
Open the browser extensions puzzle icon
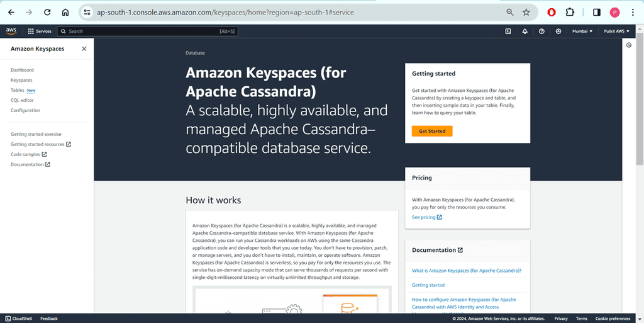[570, 12]
